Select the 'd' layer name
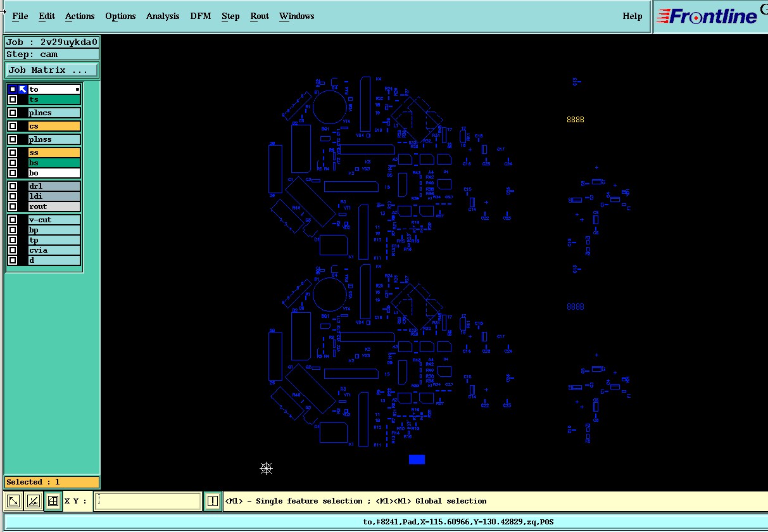Screen dimensions: 768x532 coord(54,260)
